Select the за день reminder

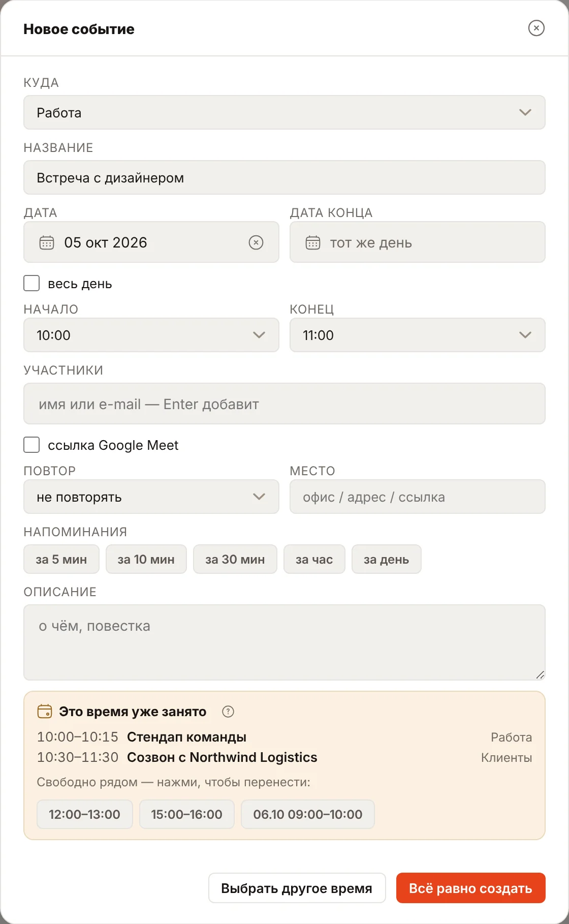[387, 559]
